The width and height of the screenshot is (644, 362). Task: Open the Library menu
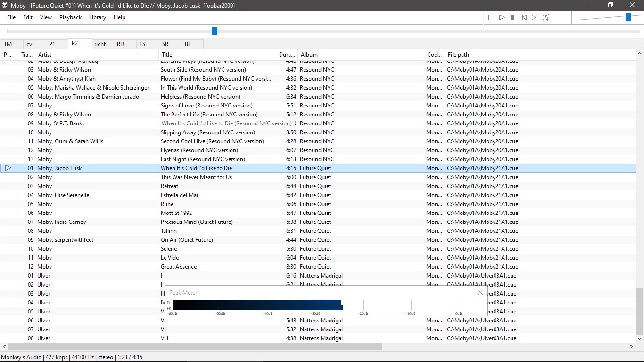pyautogui.click(x=98, y=17)
